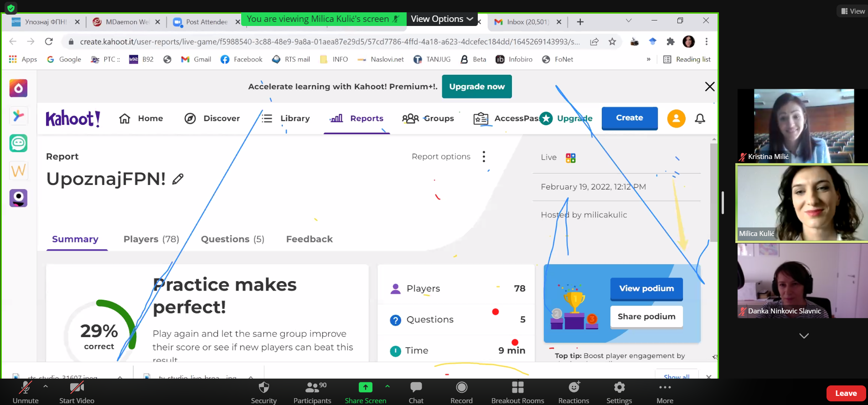Click the green chat-face icon in the left sidebar
The height and width of the screenshot is (405, 868).
point(18,143)
